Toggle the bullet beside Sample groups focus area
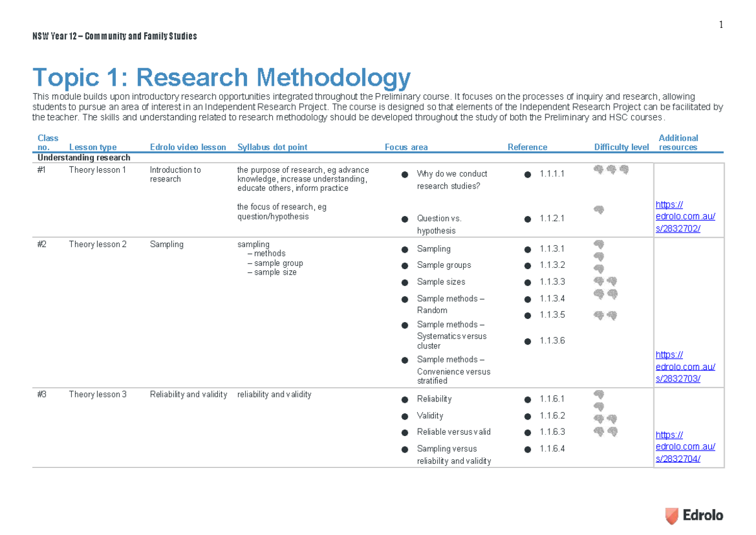 point(404,265)
